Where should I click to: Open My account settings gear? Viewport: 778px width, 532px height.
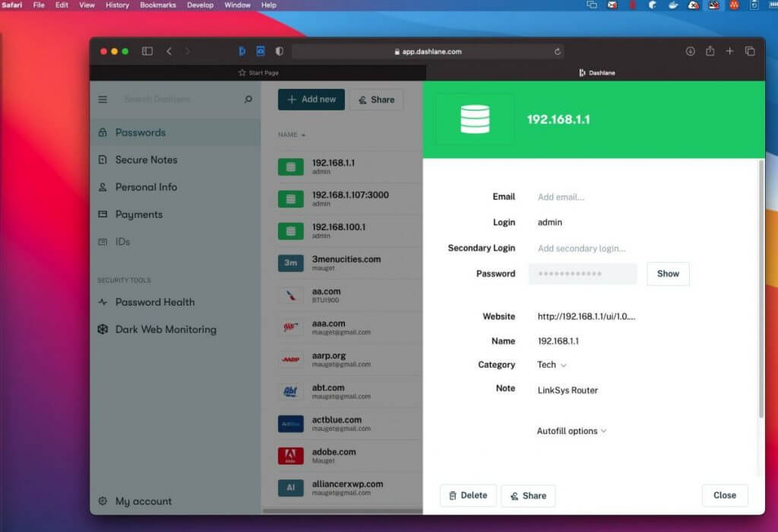(x=103, y=502)
